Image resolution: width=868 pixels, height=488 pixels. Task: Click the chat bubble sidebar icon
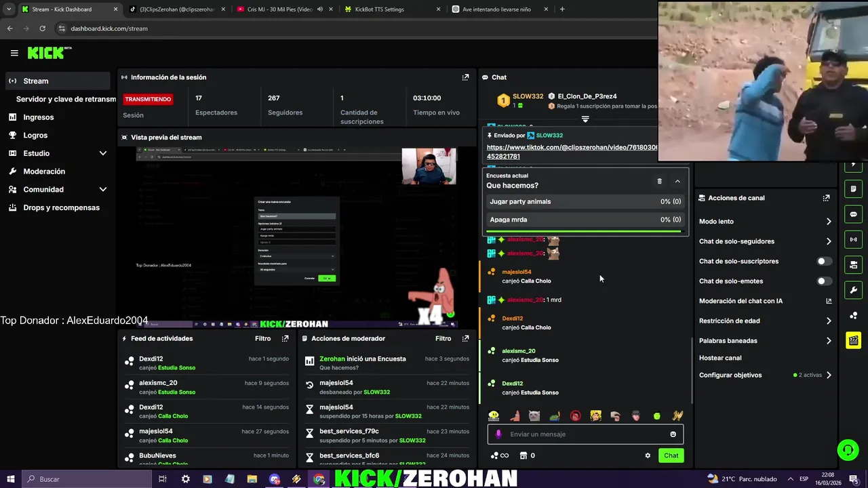coord(853,214)
